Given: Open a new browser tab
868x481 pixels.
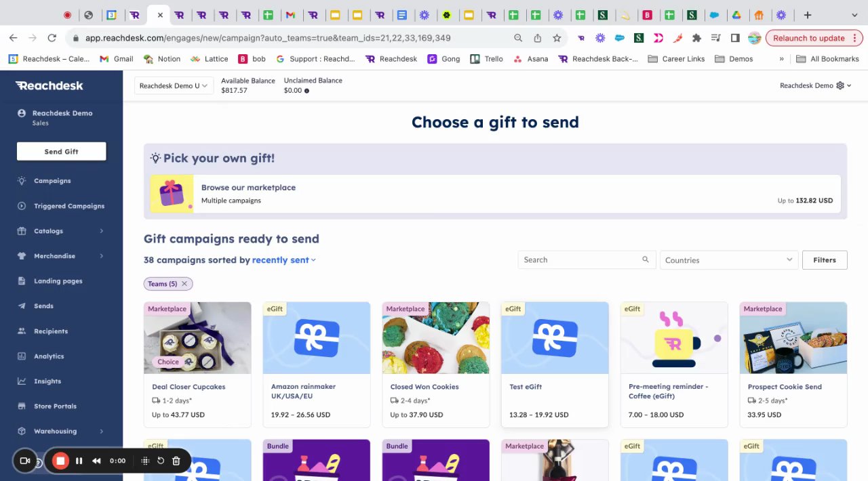Looking at the screenshot, I should coord(807,15).
